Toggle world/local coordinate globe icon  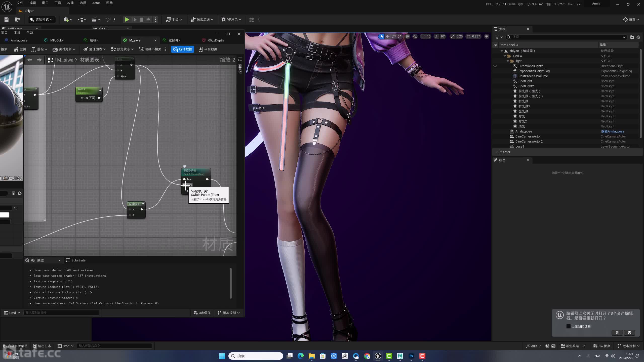click(408, 36)
